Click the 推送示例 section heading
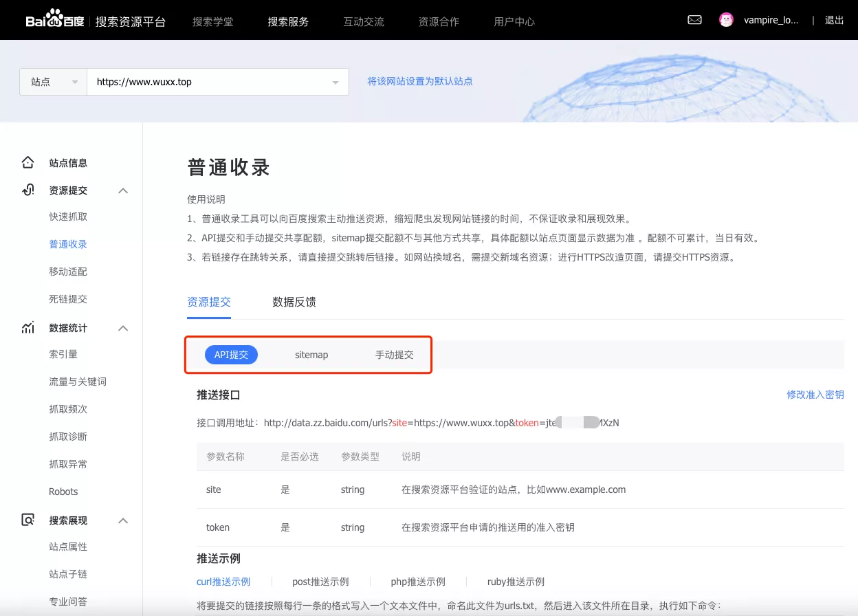 click(219, 558)
